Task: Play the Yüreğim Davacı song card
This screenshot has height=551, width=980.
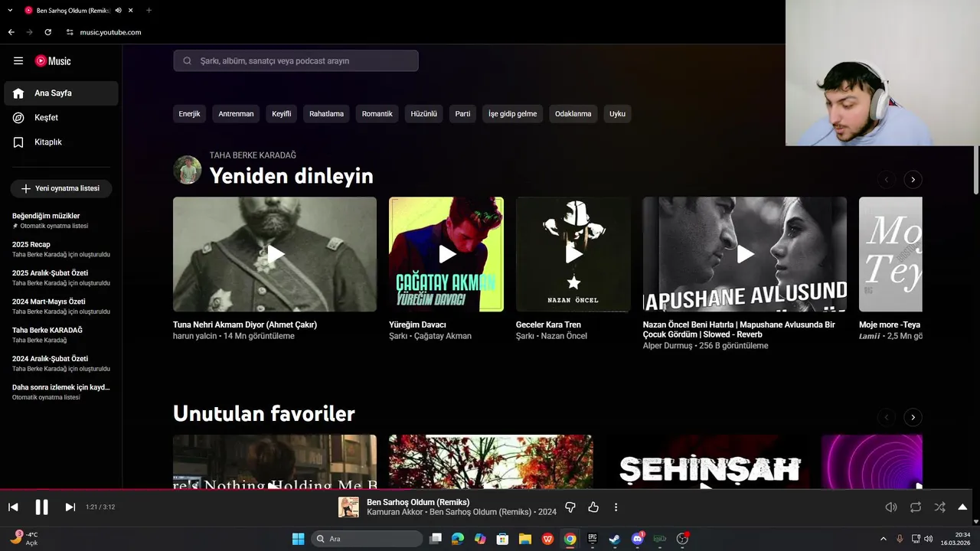Action: pos(446,254)
